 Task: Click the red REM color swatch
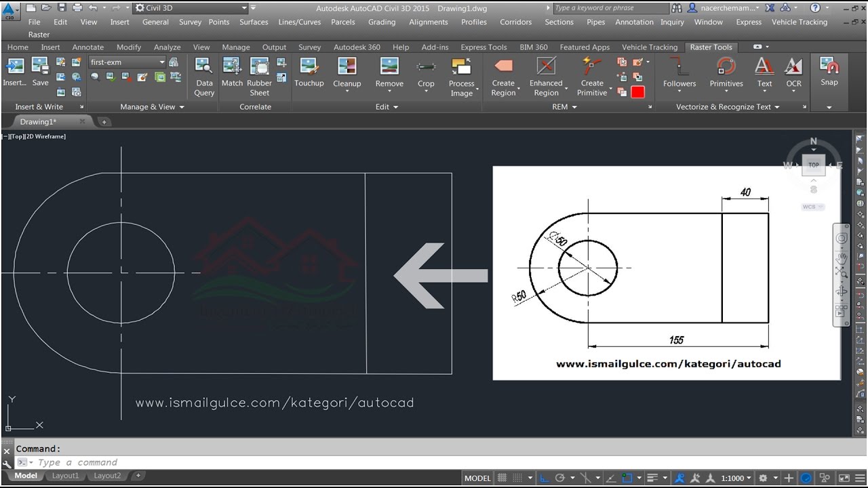tap(637, 92)
